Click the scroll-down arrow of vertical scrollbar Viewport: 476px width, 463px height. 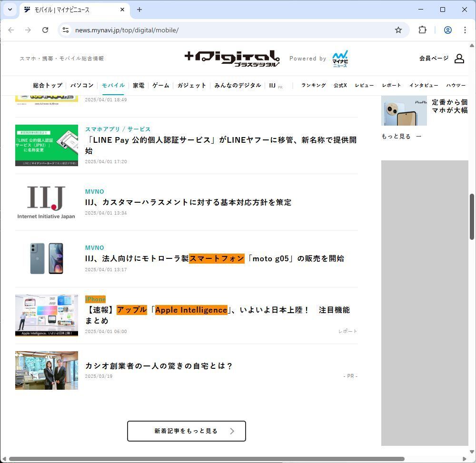(x=472, y=452)
